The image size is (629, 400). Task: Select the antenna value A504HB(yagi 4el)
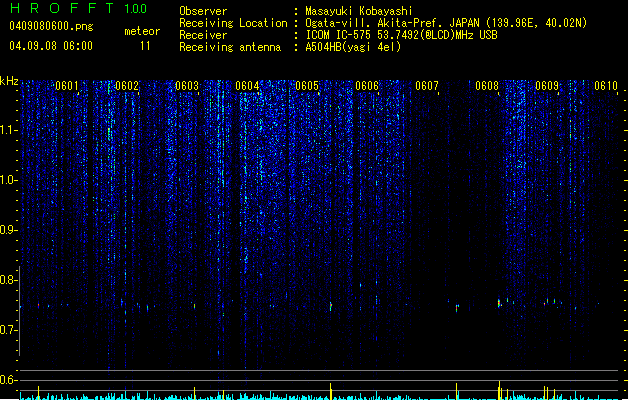(353, 47)
